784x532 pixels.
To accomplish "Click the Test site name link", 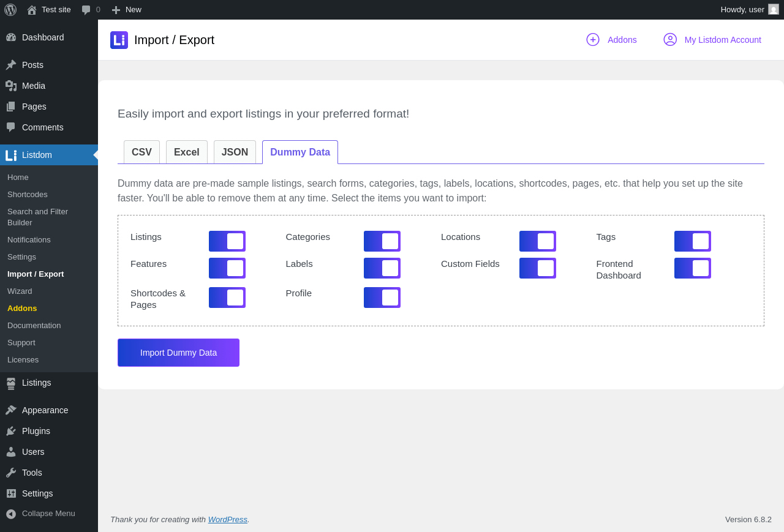I will coord(56,10).
